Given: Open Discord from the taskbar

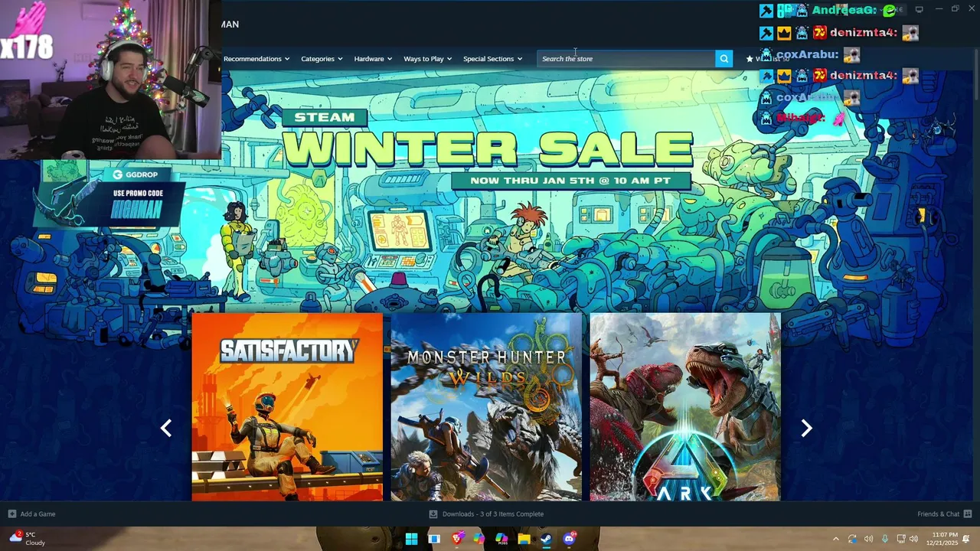Looking at the screenshot, I should click(569, 539).
